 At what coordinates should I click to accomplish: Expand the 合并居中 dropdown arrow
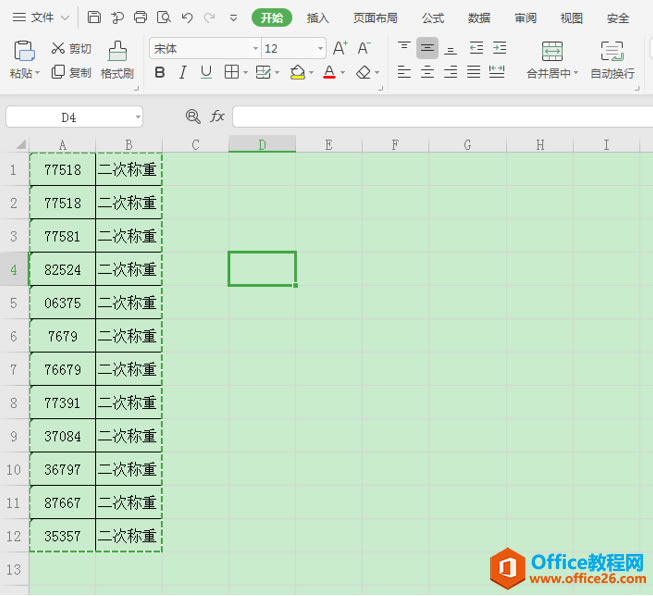point(576,73)
